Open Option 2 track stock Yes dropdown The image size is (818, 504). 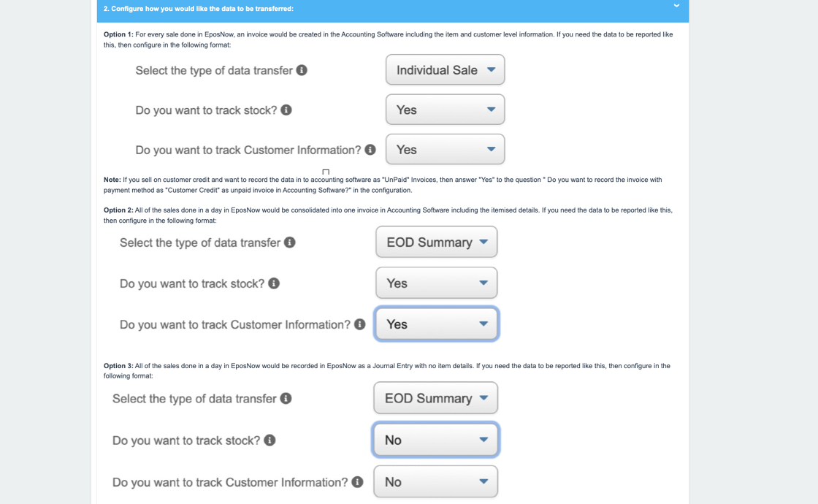click(436, 283)
